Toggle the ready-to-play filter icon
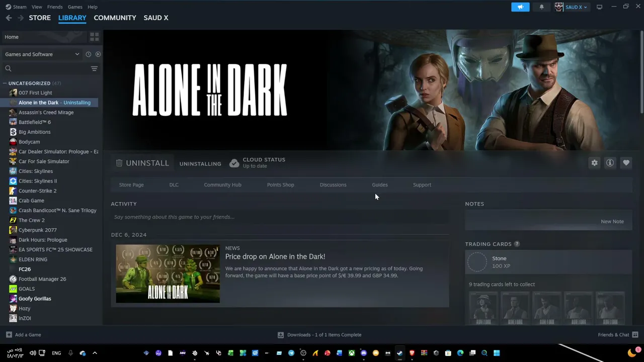Image resolution: width=644 pixels, height=362 pixels. 98,54
